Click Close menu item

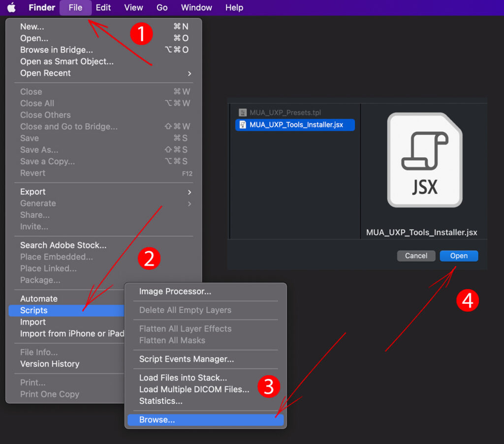tap(104, 92)
